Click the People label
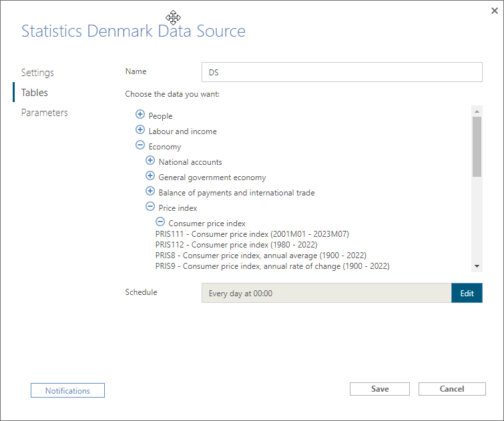Screen dimensions: 504x421 click(x=160, y=116)
